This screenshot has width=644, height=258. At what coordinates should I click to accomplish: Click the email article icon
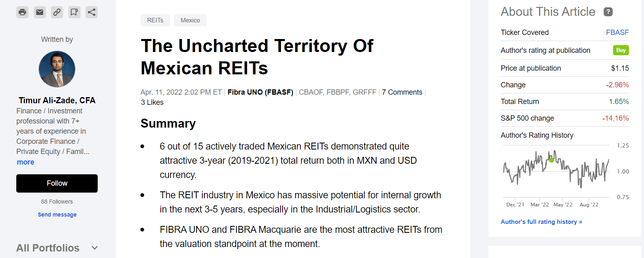tap(39, 12)
